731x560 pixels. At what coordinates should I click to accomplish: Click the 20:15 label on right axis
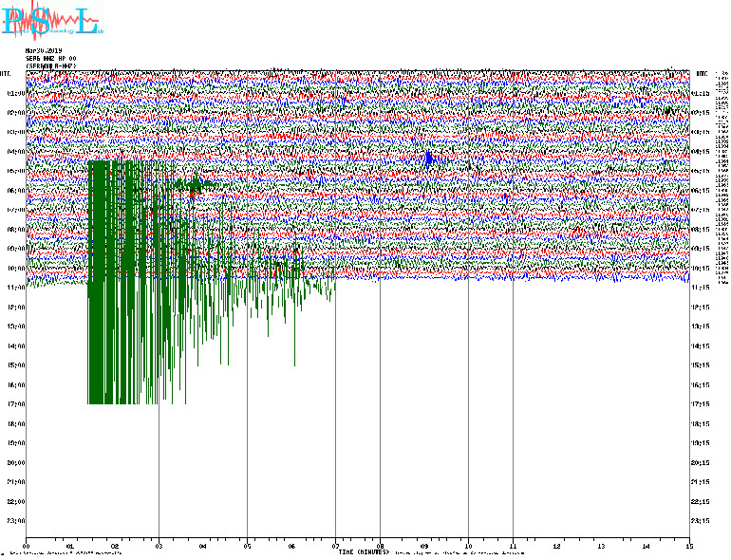click(702, 463)
